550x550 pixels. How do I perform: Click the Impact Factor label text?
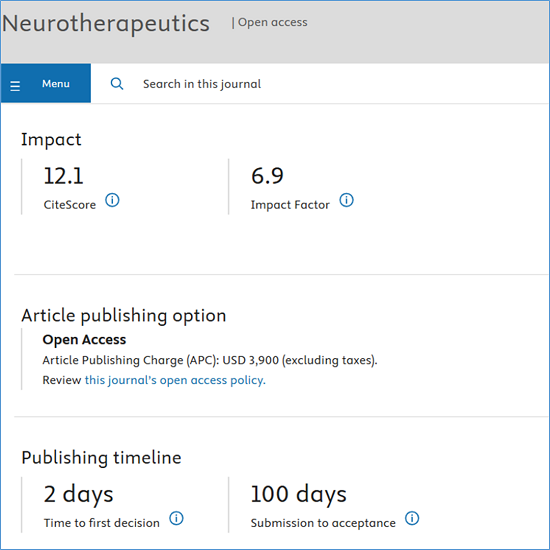click(x=290, y=205)
